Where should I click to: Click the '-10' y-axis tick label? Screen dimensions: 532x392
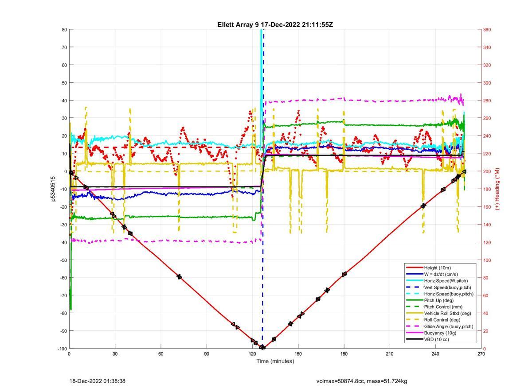[x=63, y=189]
